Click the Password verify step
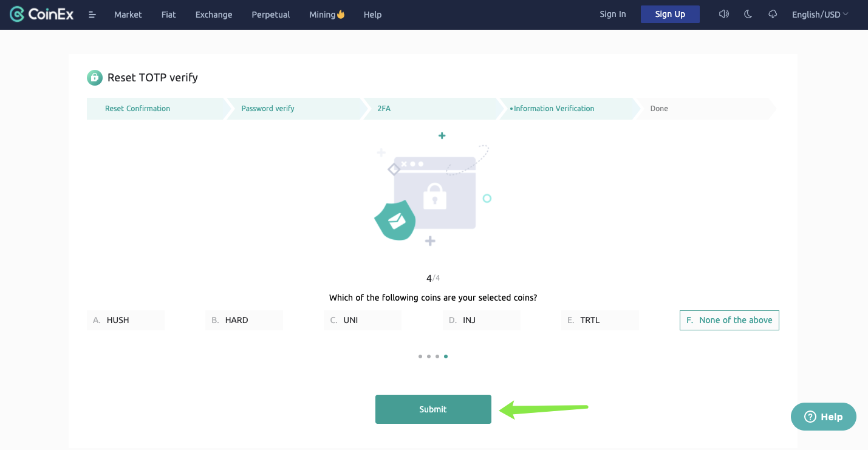The image size is (868, 450). tap(268, 109)
